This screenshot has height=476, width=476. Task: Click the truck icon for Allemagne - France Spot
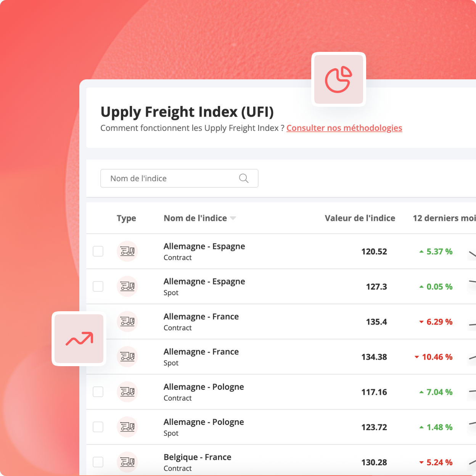click(127, 357)
